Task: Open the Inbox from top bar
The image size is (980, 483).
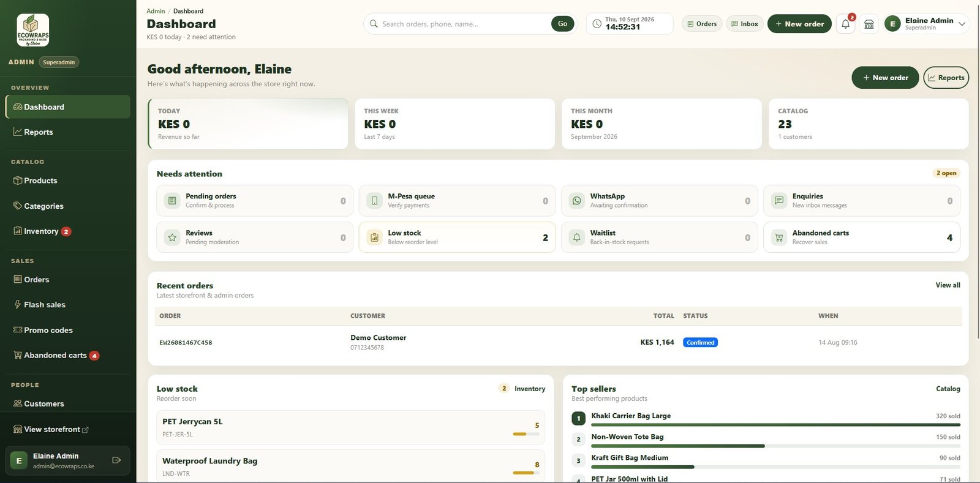Action: coord(745,24)
